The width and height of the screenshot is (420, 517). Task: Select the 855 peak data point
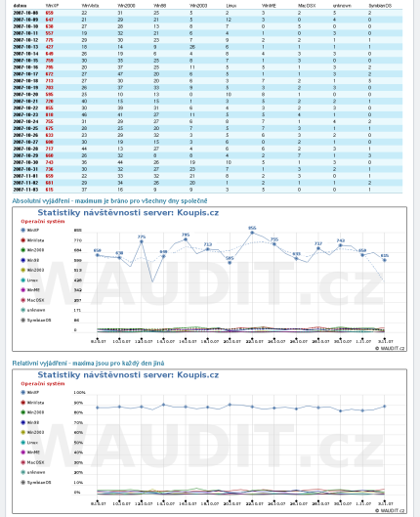point(252,233)
